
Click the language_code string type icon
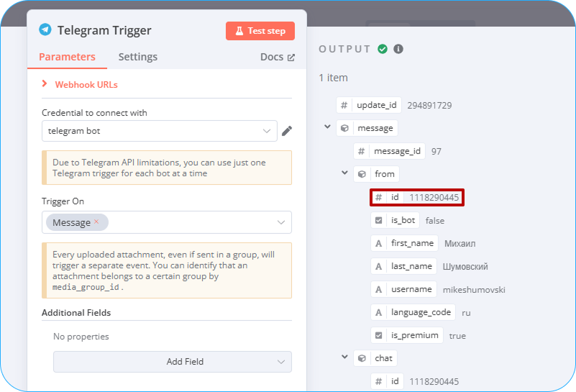point(379,312)
